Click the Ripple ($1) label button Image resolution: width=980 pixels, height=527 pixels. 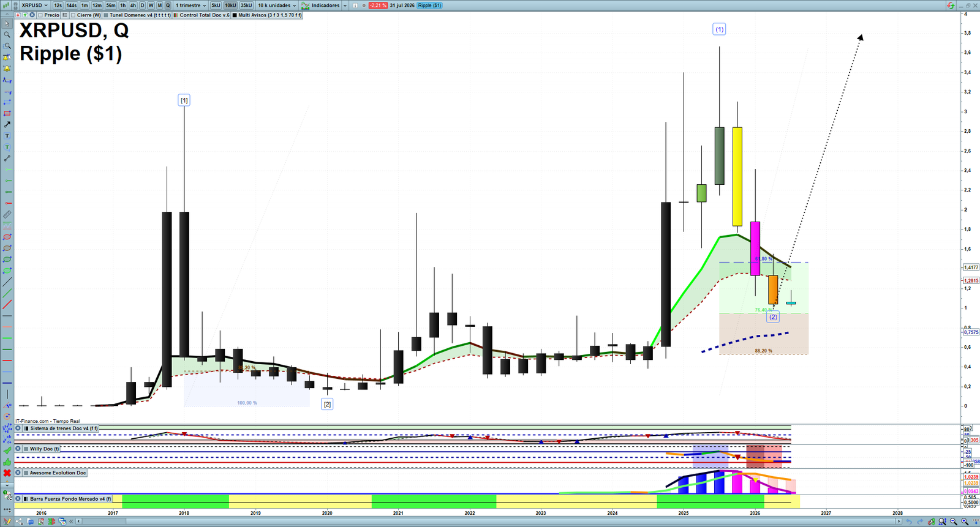tap(429, 6)
